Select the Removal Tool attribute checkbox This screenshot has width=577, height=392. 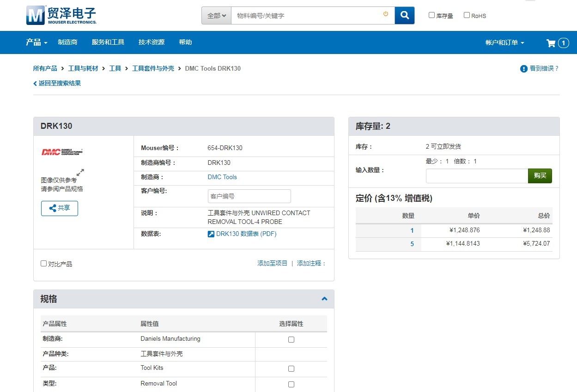coord(291,384)
